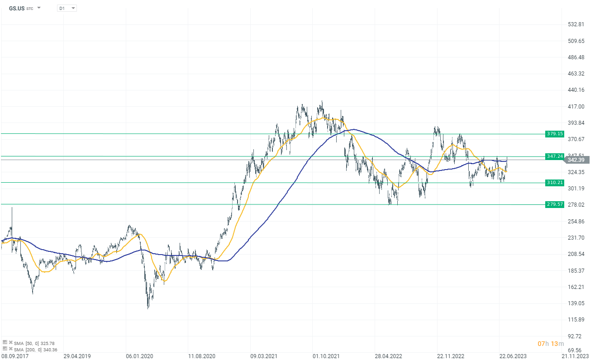The image size is (595, 364).
Task: Select the 310.21 horizontal level label
Action: click(x=554, y=183)
